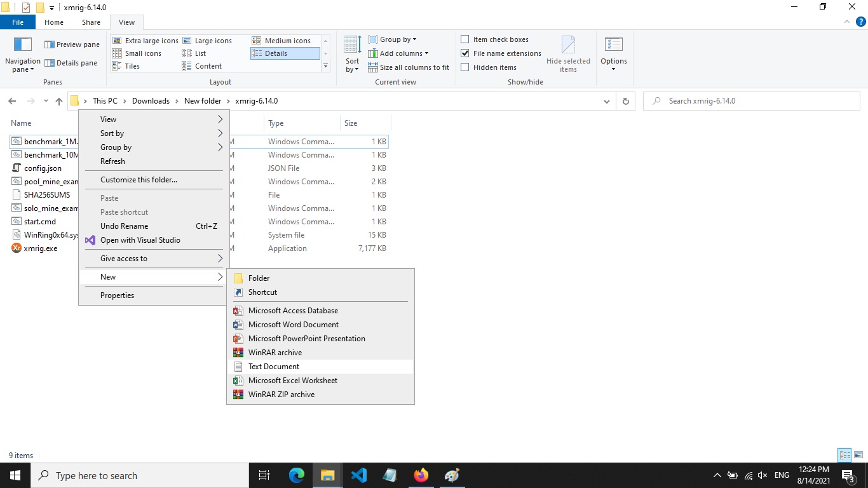
Task: Switch to the Share tab
Action: click(91, 22)
